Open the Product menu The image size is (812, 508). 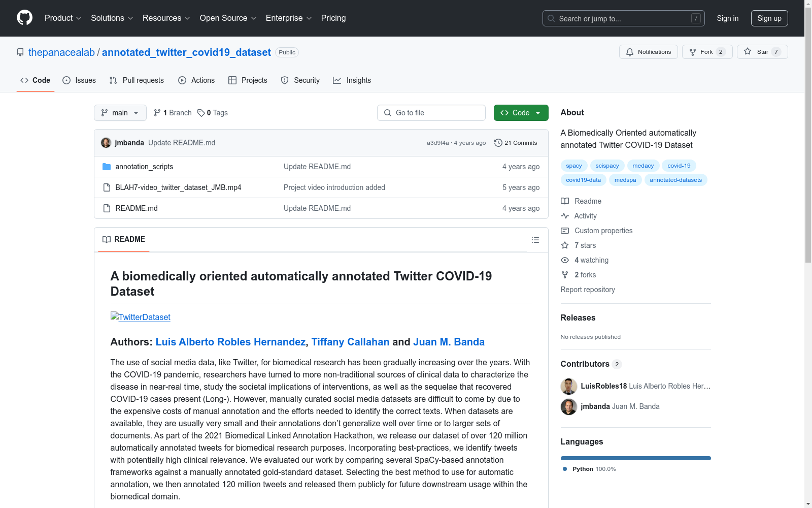(63, 18)
